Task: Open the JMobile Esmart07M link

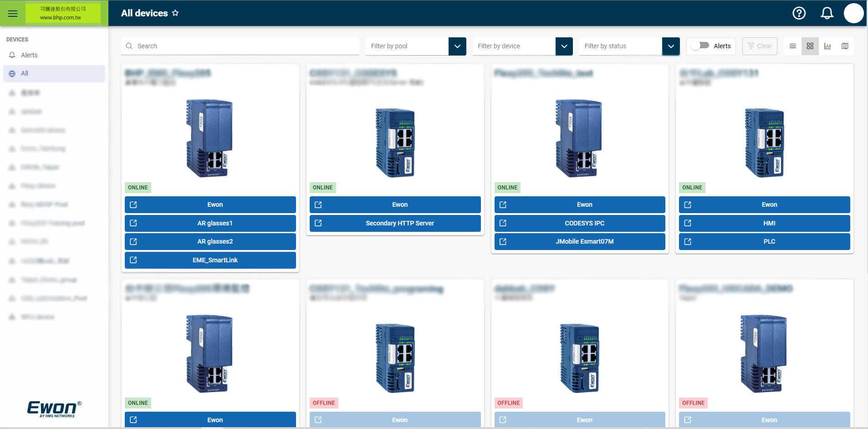Action: (x=580, y=241)
